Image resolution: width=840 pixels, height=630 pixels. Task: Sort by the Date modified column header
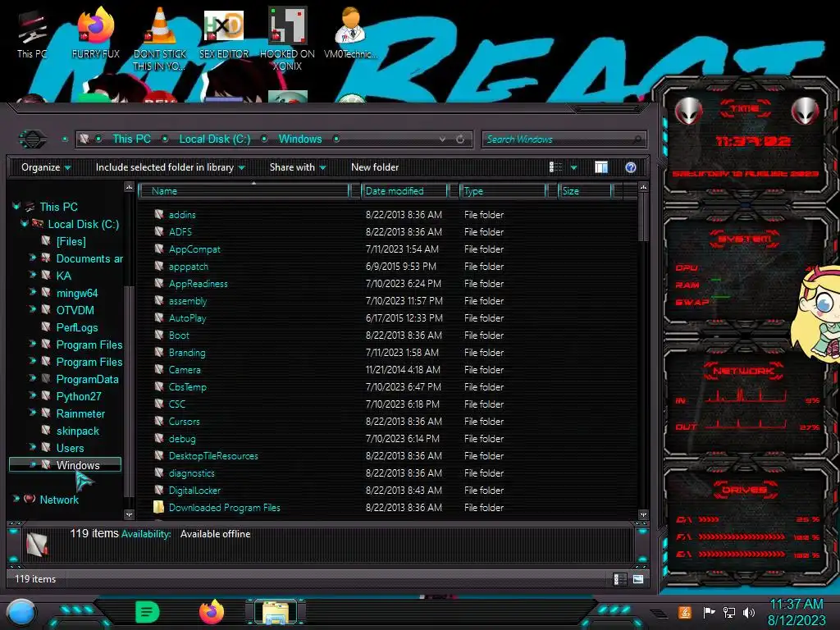point(404,191)
